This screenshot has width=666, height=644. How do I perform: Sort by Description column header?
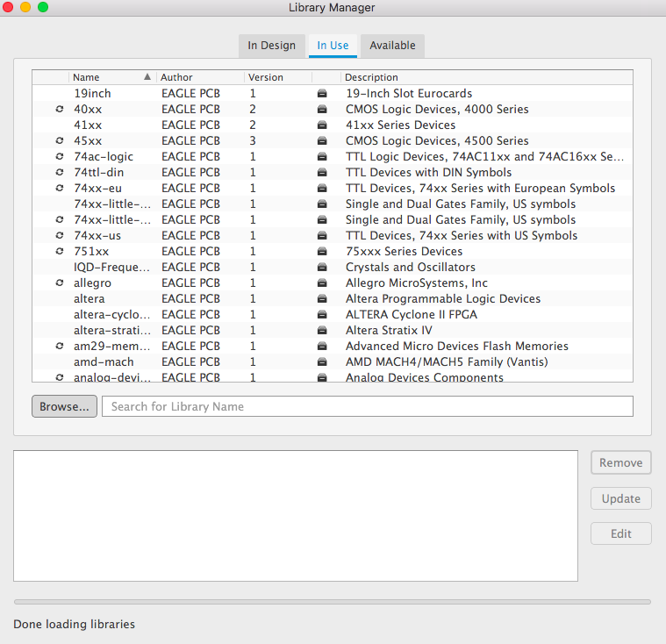(x=487, y=77)
